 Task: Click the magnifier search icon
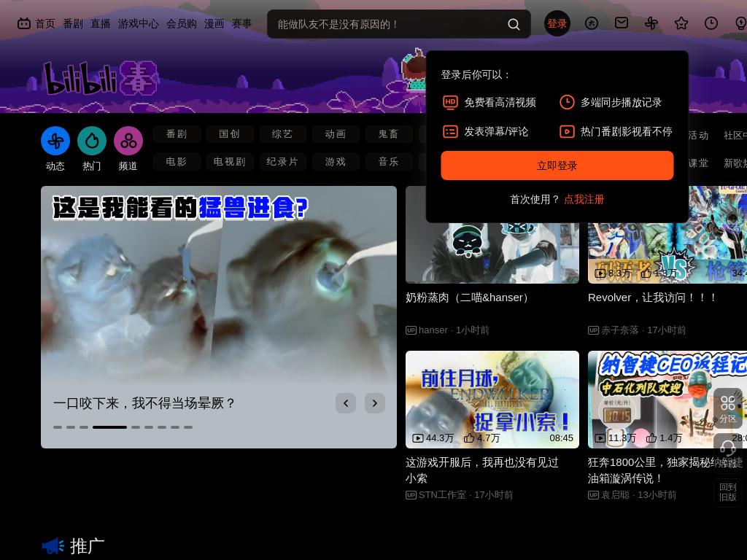(x=514, y=24)
